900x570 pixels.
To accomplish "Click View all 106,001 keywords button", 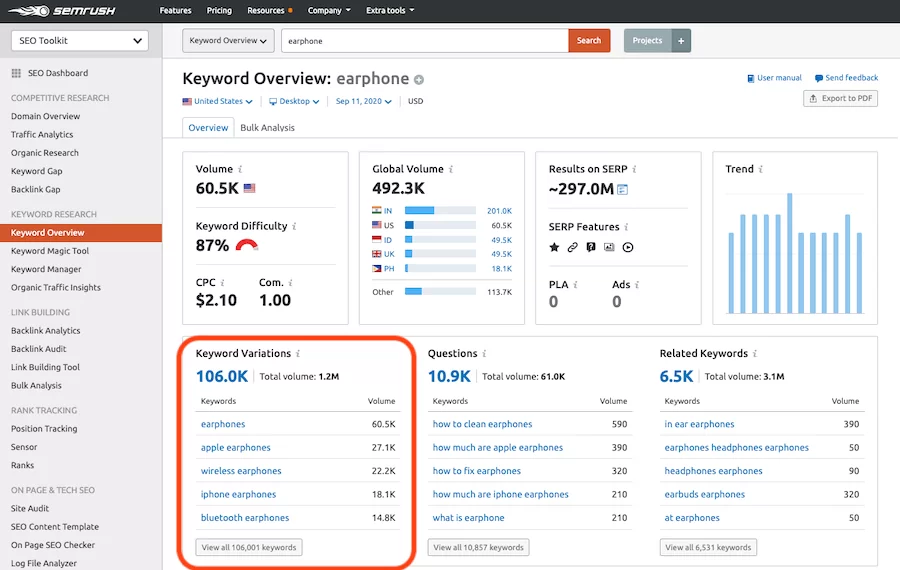I will tap(249, 547).
